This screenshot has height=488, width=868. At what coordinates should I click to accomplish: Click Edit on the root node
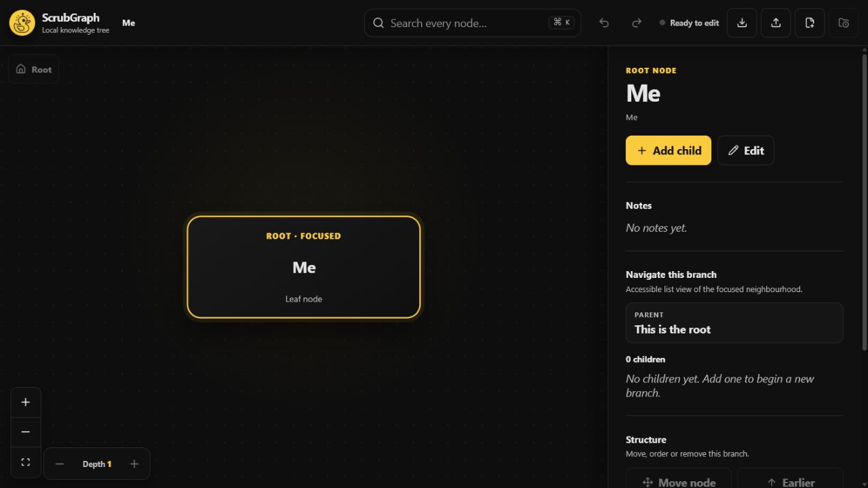(745, 150)
